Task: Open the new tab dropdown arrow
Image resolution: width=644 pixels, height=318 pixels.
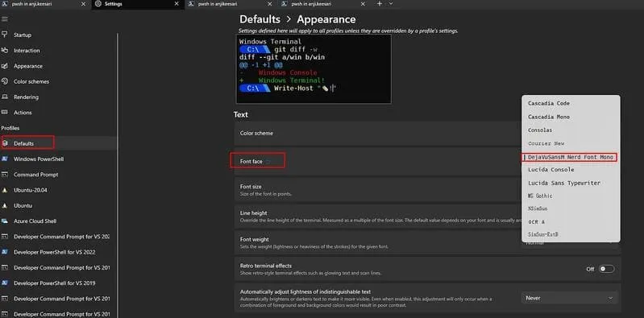Action: (x=391, y=4)
